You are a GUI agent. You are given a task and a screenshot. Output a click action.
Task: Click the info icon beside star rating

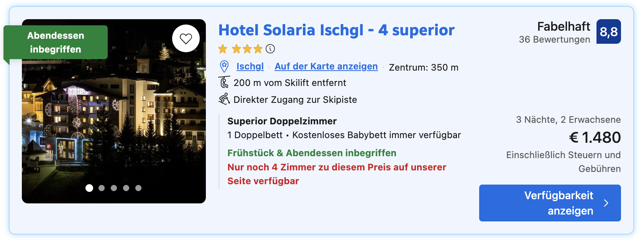click(270, 49)
